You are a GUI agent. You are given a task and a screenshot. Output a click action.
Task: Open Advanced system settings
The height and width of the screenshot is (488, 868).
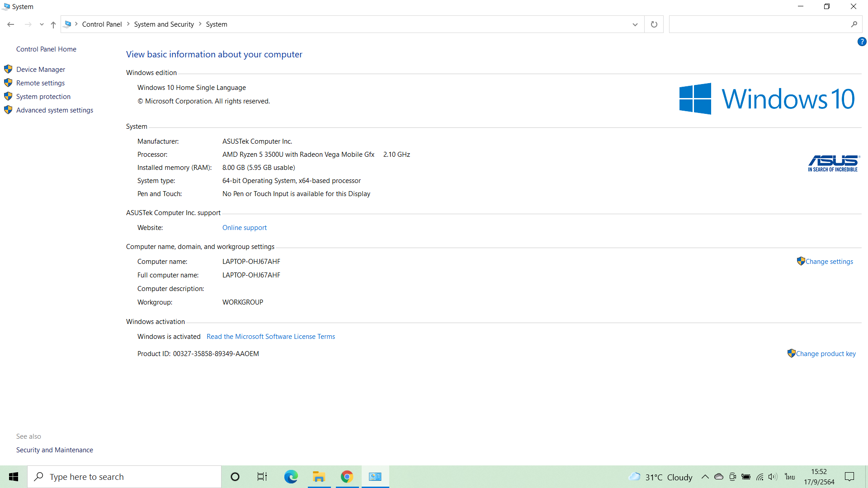[x=55, y=110]
